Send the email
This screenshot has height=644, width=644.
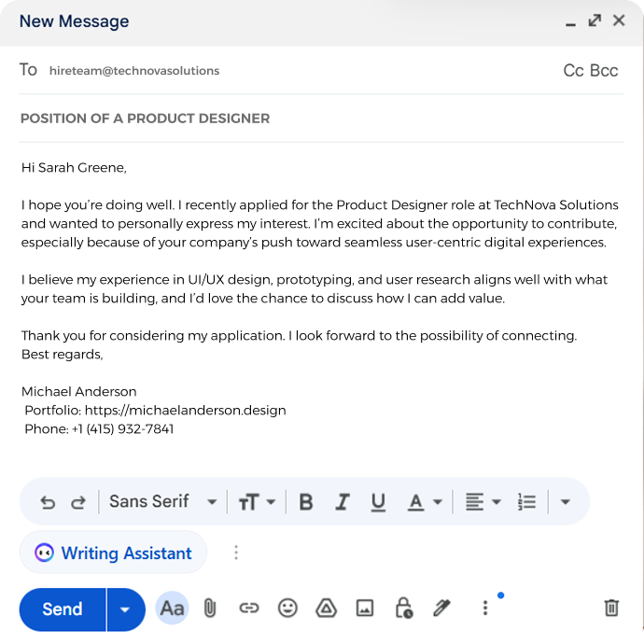pyautogui.click(x=63, y=609)
